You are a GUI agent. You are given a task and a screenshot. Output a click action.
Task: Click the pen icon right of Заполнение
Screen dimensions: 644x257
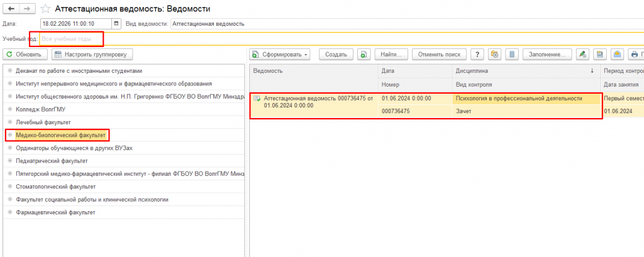pos(583,54)
